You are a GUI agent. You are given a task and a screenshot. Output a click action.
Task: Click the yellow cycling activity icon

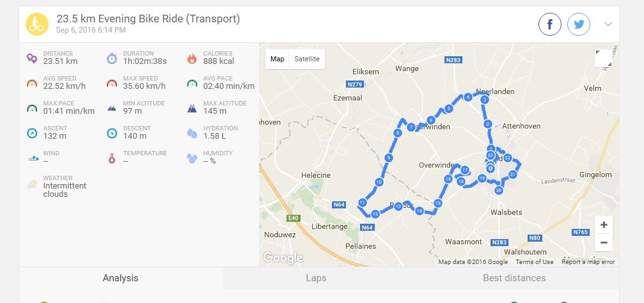36,24
